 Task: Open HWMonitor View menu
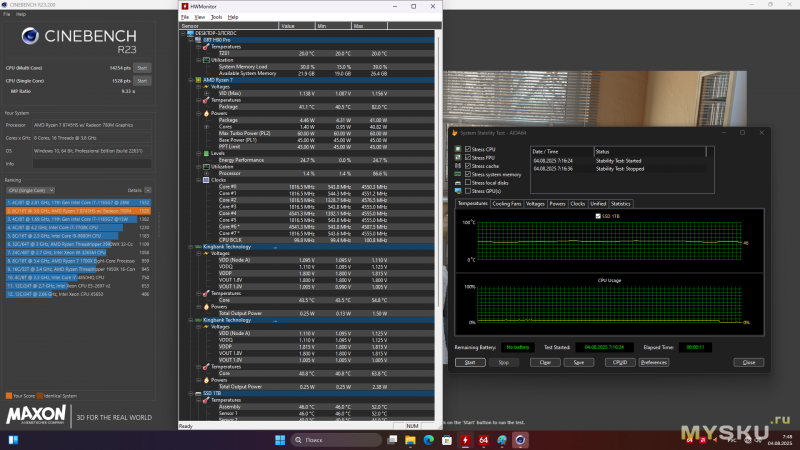pyautogui.click(x=199, y=17)
